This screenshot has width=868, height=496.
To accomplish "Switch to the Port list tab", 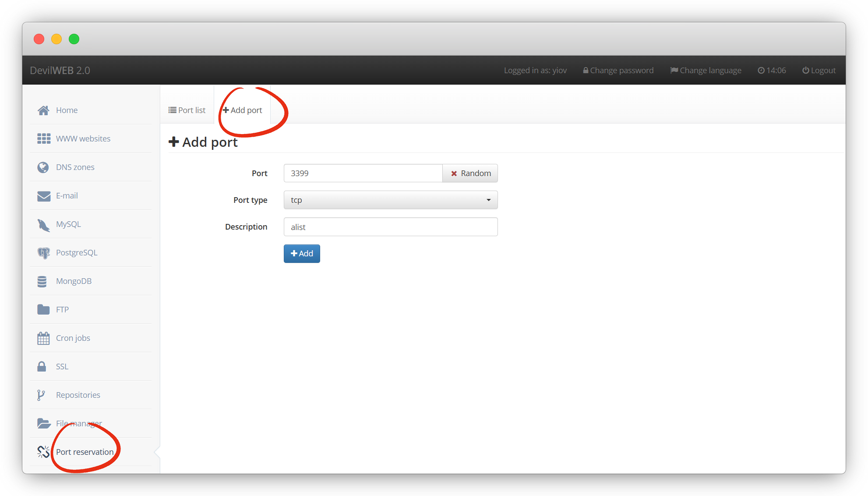I will click(187, 110).
